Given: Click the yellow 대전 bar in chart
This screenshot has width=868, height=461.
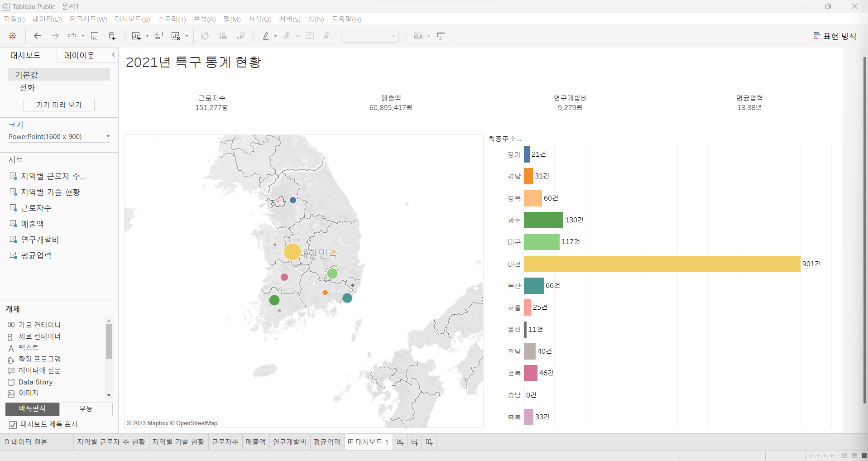Looking at the screenshot, I should (662, 264).
